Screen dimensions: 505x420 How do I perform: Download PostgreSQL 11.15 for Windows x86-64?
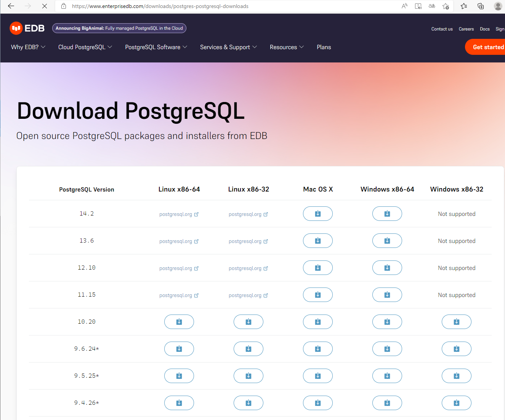point(387,295)
